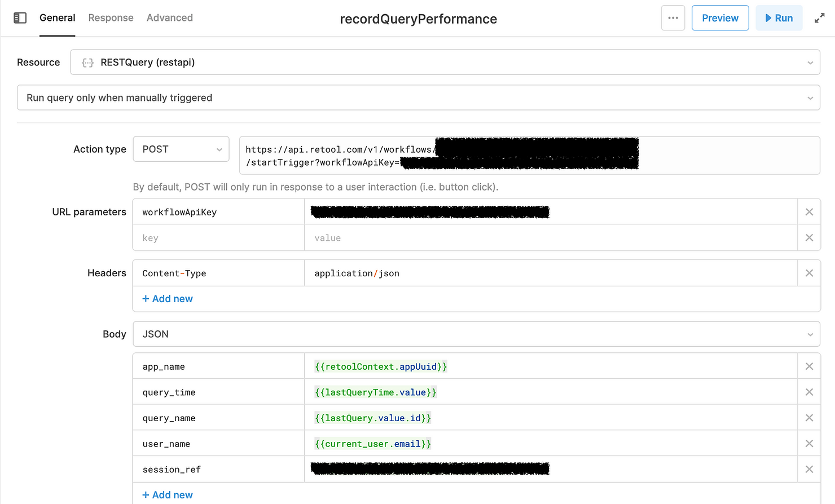Click the Preview button

pos(720,17)
